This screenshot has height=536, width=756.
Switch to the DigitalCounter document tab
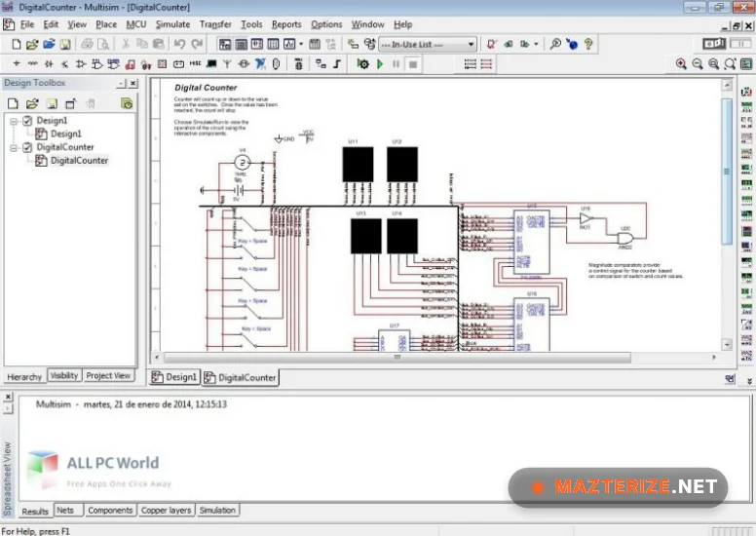(x=240, y=378)
